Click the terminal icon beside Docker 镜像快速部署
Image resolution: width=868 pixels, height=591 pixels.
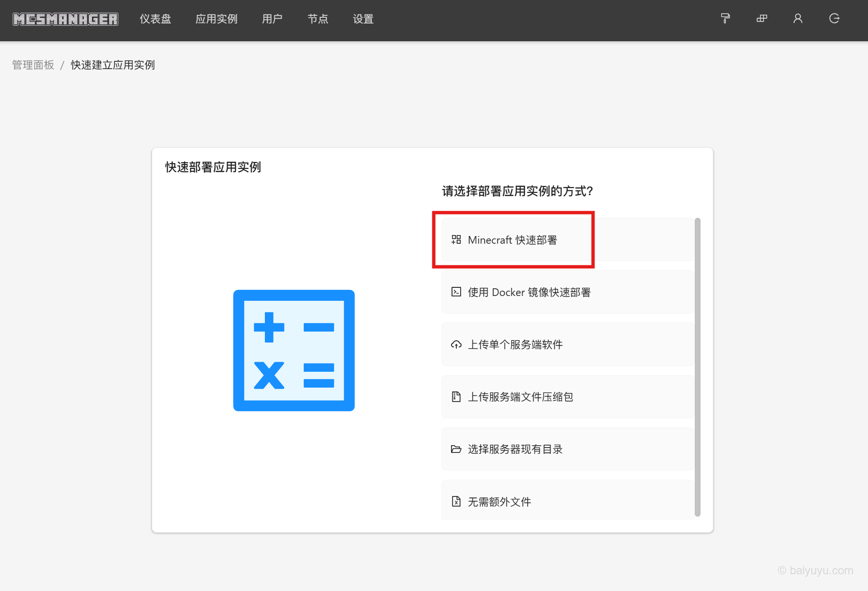455,292
